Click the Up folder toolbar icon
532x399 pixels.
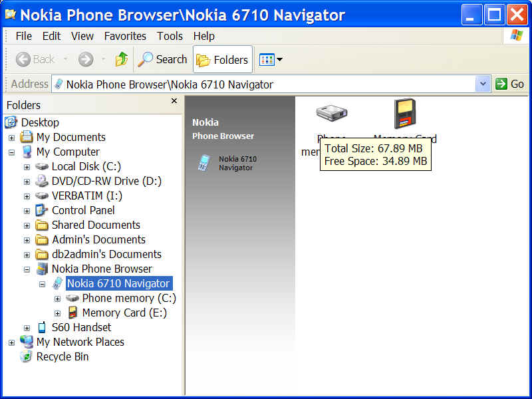pyautogui.click(x=121, y=60)
